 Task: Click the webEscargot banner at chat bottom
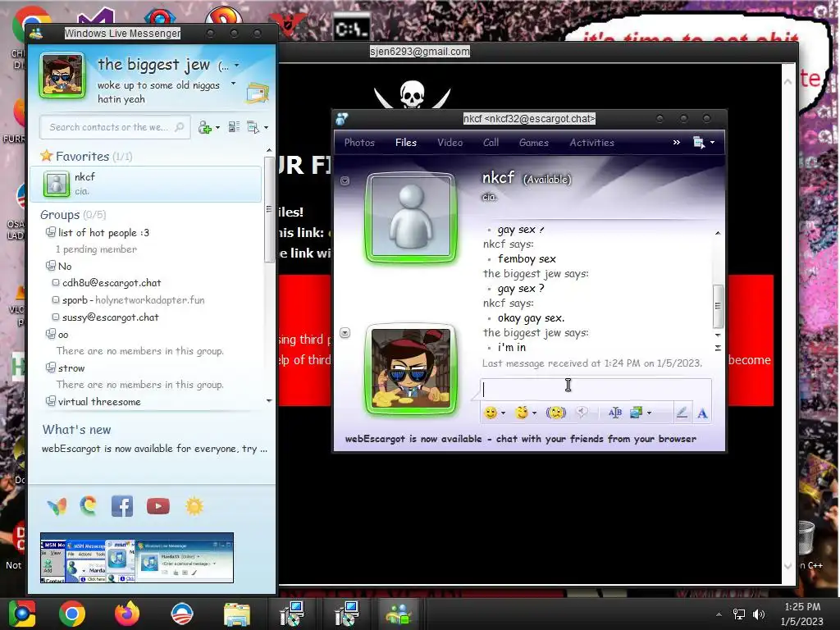[521, 439]
